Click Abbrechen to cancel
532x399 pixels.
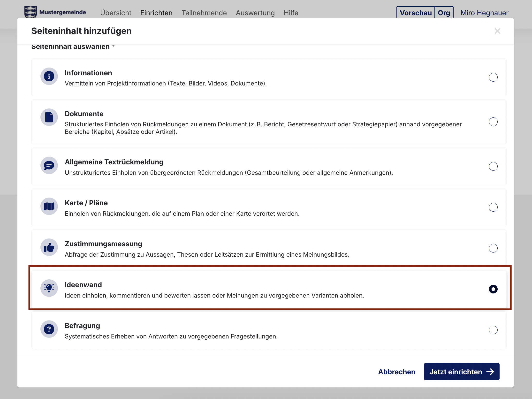pos(397,372)
